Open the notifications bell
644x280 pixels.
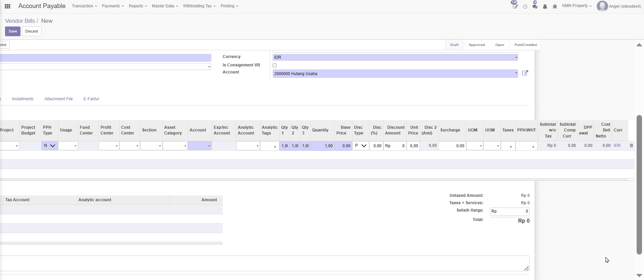(x=545, y=6)
